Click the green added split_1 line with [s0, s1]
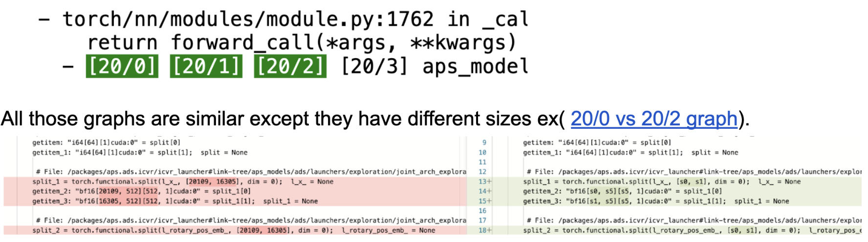868x242 pixels. pyautogui.click(x=635, y=181)
